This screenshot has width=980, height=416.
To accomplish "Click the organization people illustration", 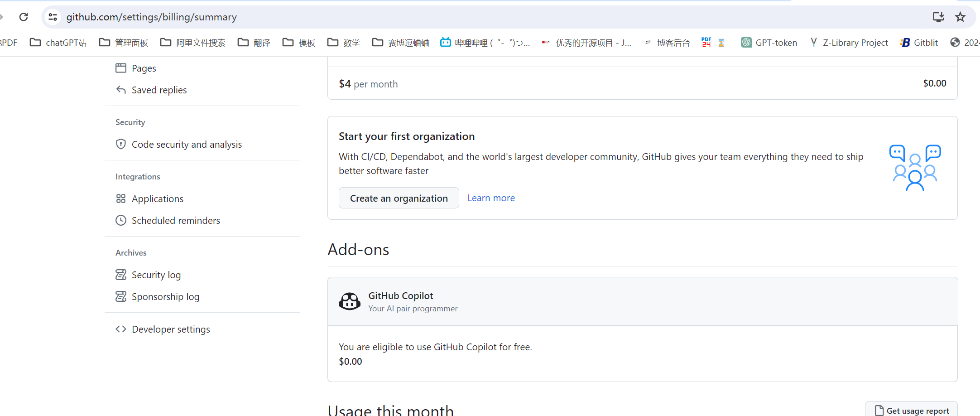I will coord(915,168).
